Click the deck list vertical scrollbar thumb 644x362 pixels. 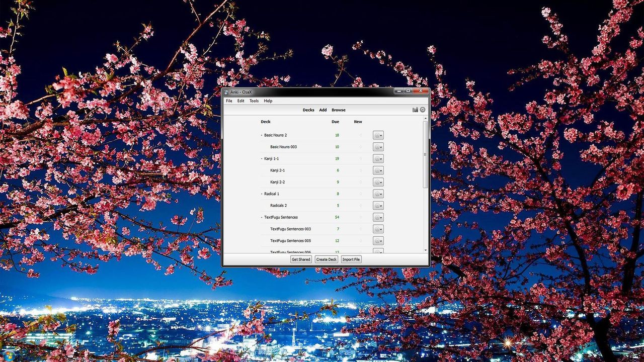point(426,154)
